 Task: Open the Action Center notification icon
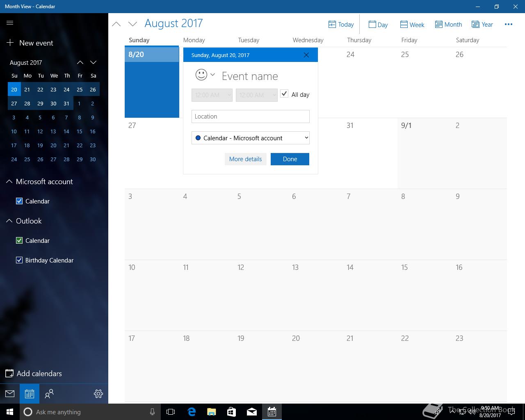[x=511, y=412]
